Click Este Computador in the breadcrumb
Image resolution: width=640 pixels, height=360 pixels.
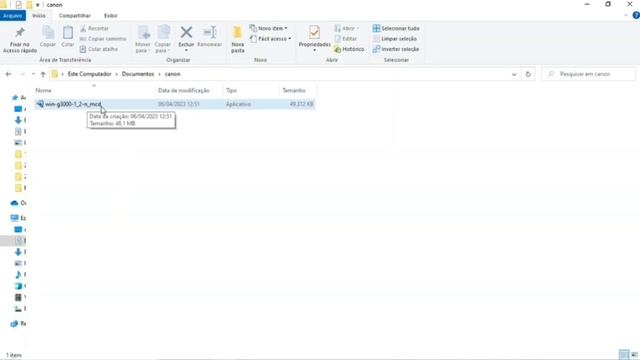tap(89, 74)
